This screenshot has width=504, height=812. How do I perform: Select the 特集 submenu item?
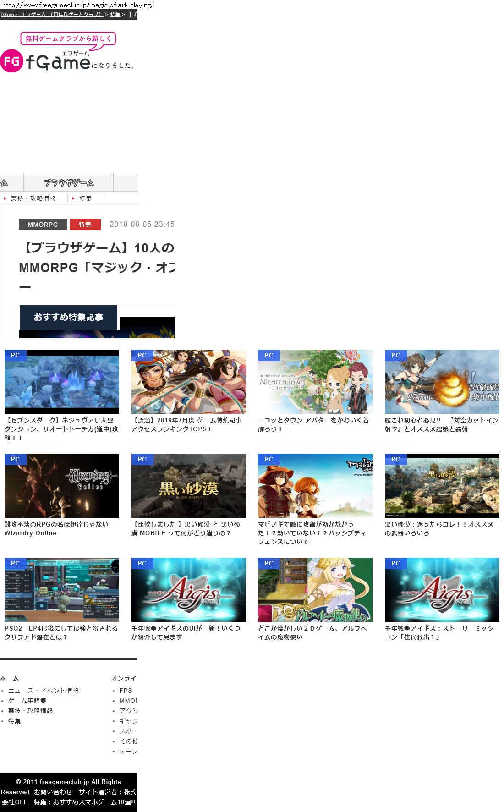pyautogui.click(x=85, y=198)
